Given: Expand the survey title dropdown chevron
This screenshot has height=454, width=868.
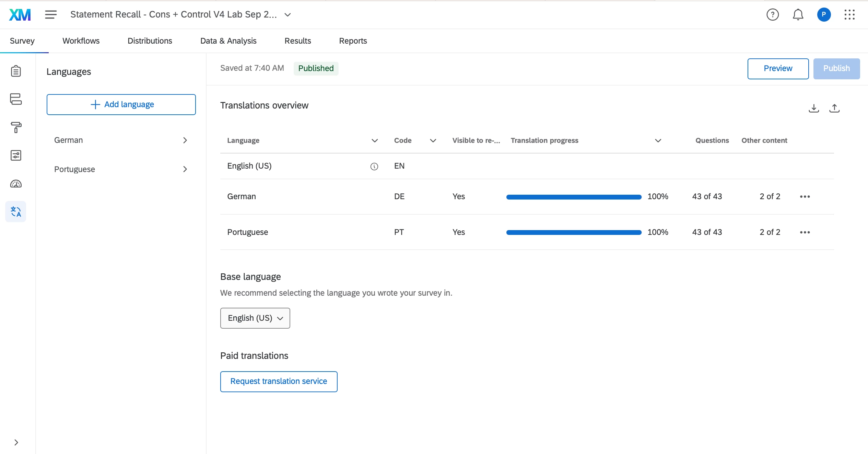Looking at the screenshot, I should [x=288, y=15].
